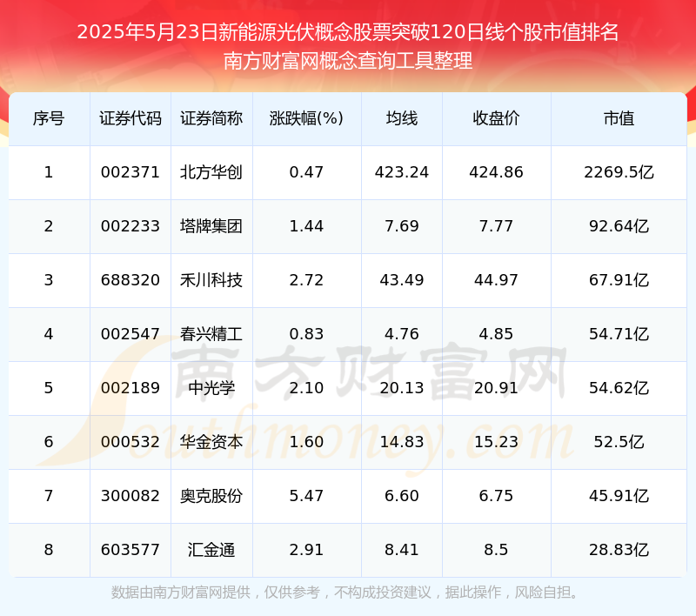Click closing price 15.23
696x616 pixels.
(496, 442)
